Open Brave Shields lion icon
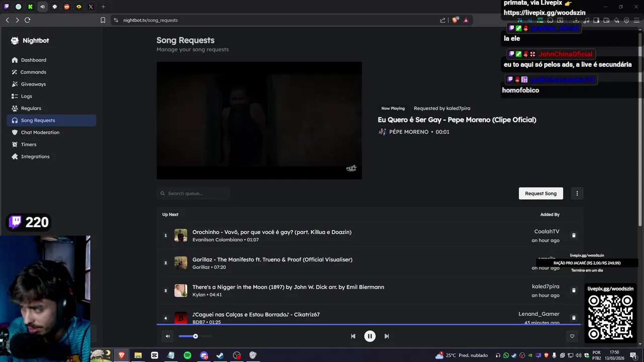 pos(455,20)
